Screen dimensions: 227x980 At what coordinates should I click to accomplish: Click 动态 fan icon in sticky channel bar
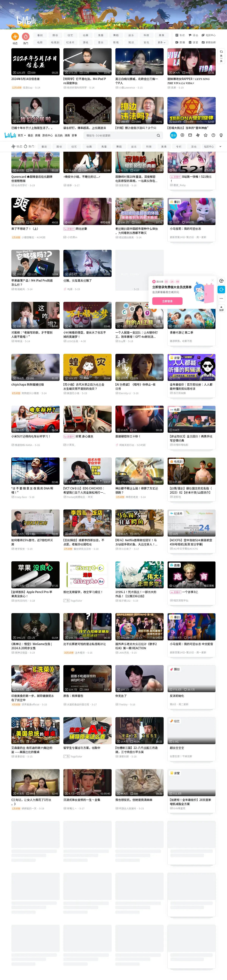tap(17, 146)
